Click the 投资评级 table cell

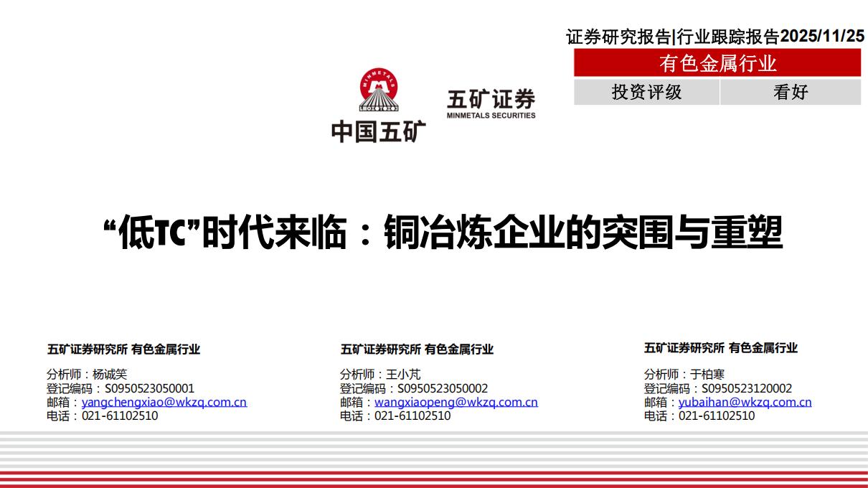pyautogui.click(x=646, y=92)
